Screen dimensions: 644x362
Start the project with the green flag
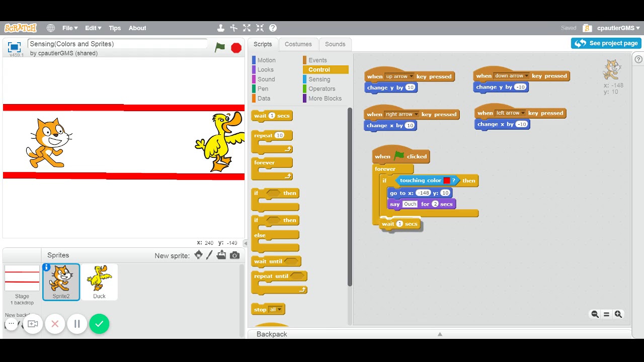click(x=220, y=47)
